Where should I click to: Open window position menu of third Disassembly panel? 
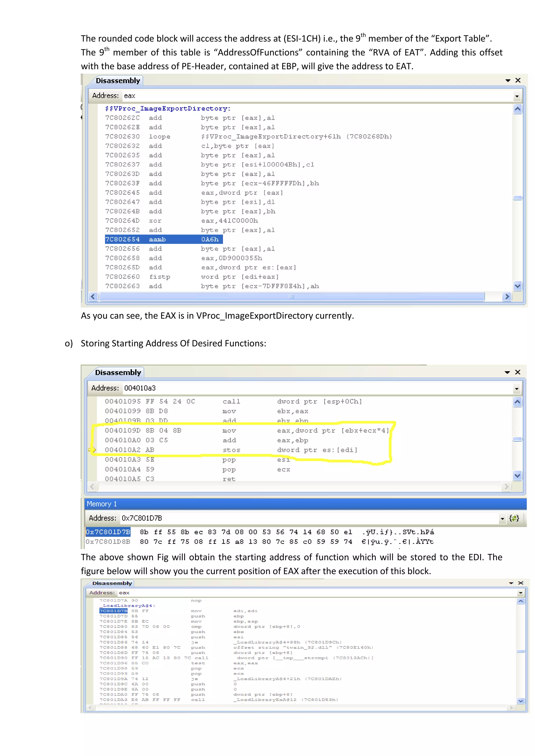(511, 583)
